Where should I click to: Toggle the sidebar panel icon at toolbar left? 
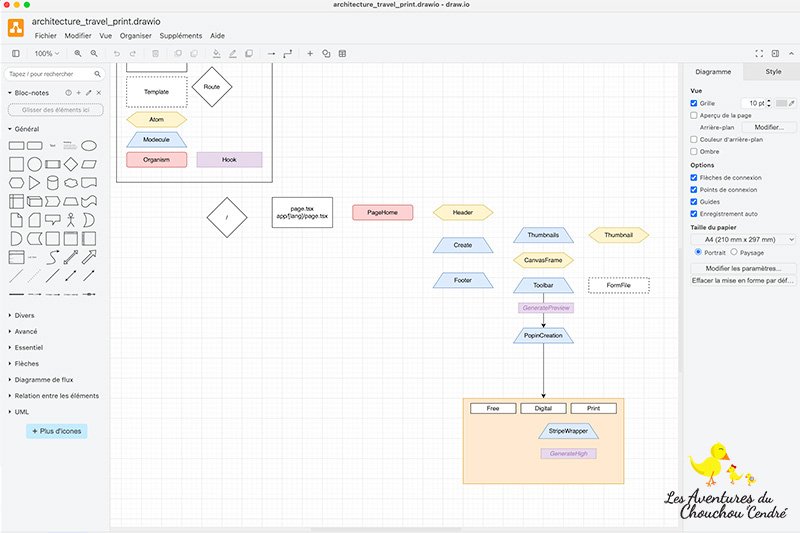pos(15,53)
